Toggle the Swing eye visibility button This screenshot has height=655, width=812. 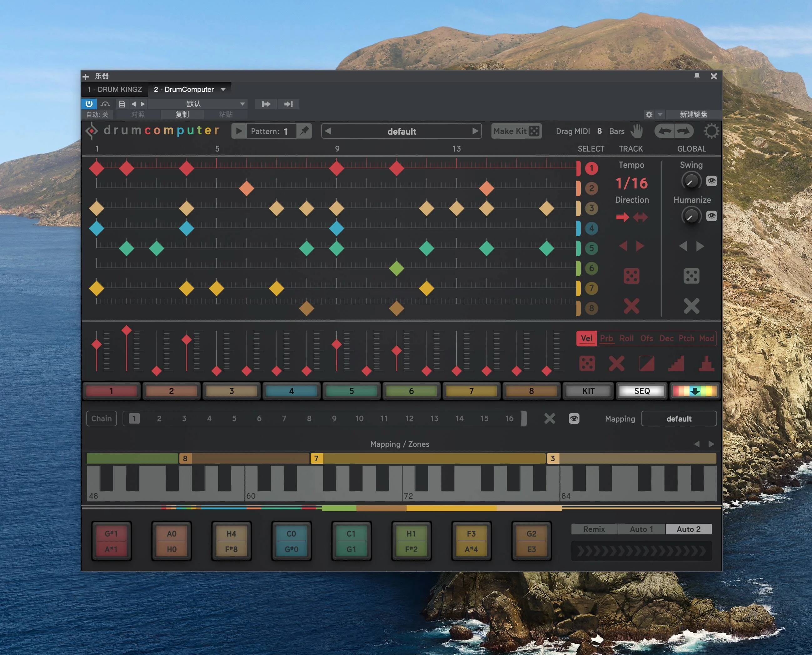pyautogui.click(x=711, y=181)
